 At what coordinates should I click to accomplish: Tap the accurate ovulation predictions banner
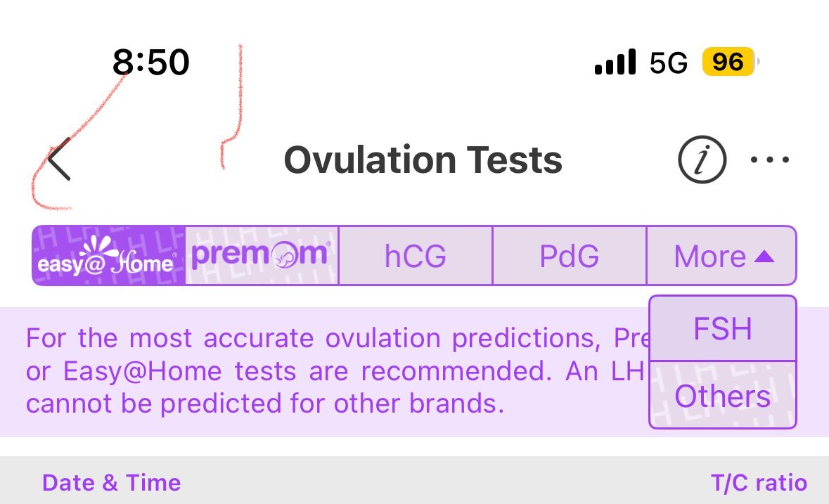[330, 372]
